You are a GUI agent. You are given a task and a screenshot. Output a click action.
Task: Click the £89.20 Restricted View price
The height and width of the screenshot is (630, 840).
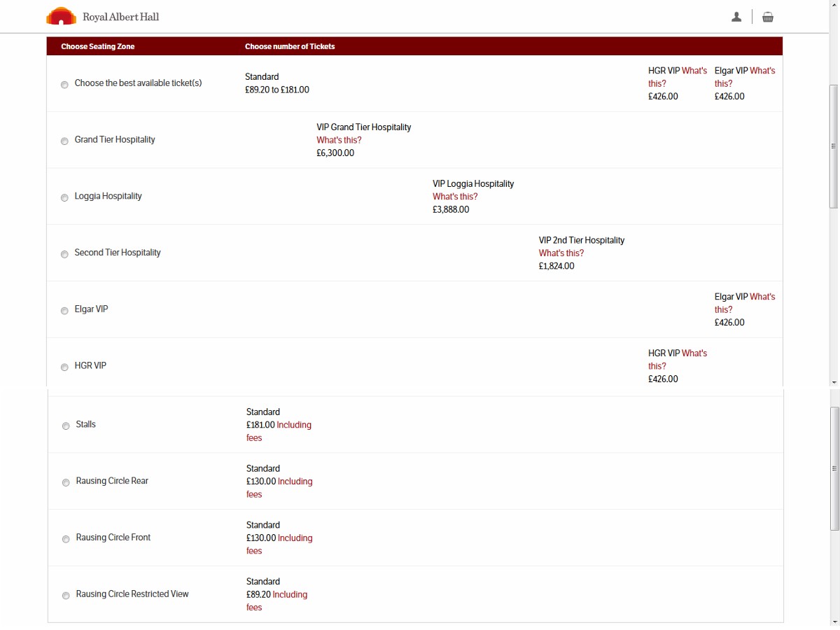(258, 595)
